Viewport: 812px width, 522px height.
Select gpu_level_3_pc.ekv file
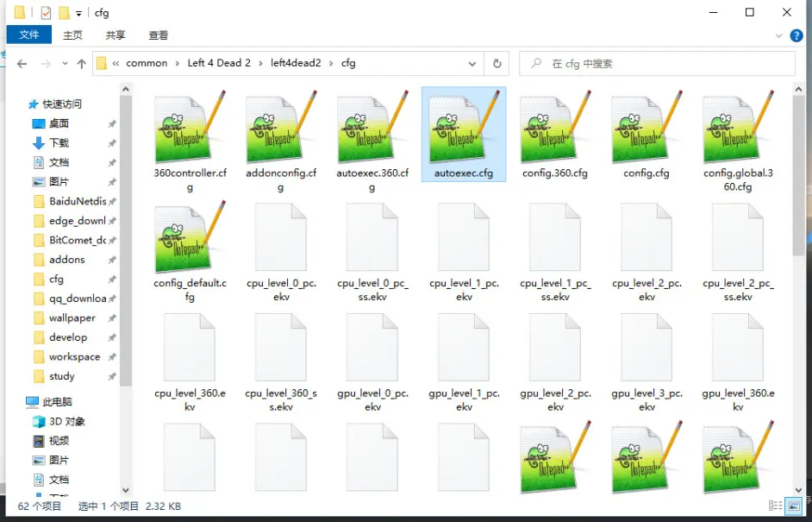pos(646,348)
